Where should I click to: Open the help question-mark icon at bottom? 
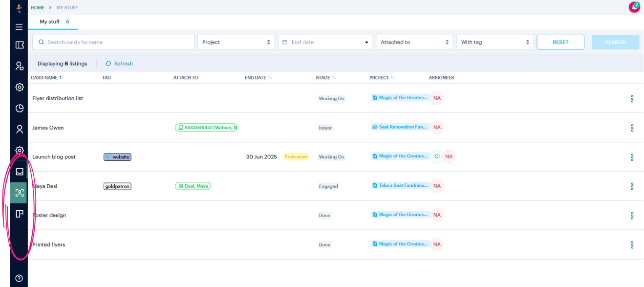pos(19,278)
